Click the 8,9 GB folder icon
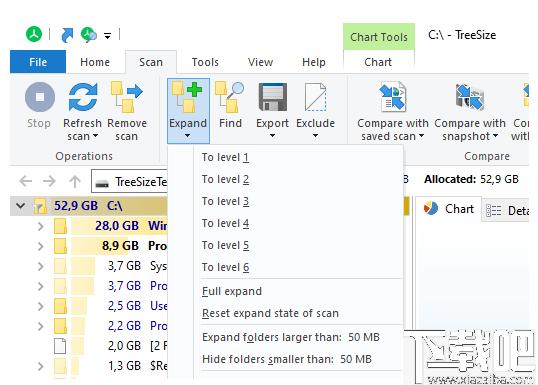538x385 pixels. [x=60, y=246]
